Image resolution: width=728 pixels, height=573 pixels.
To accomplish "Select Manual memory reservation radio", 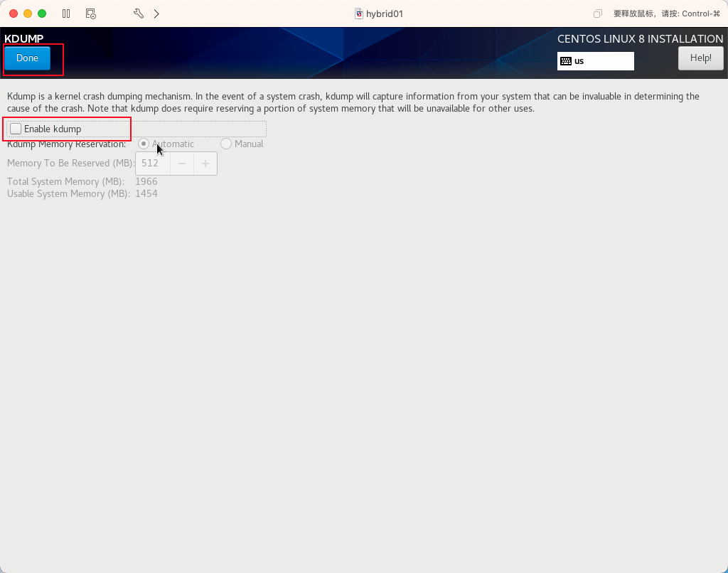I will pyautogui.click(x=226, y=144).
